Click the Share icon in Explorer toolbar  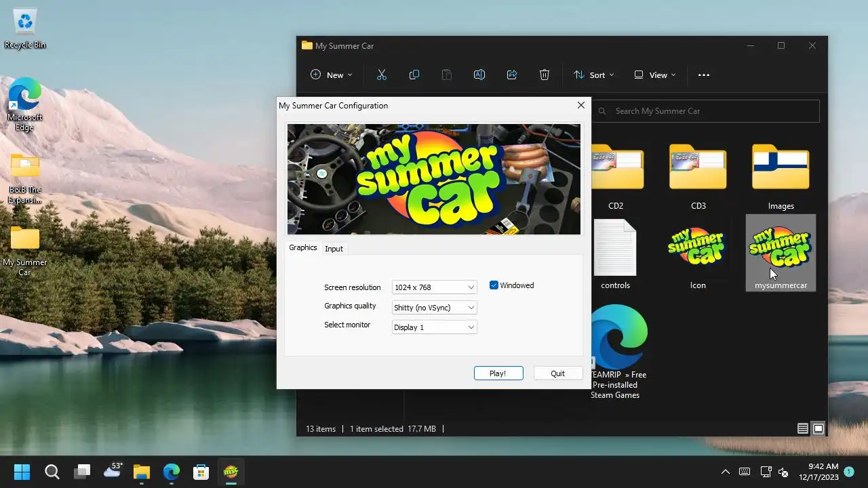pos(512,75)
